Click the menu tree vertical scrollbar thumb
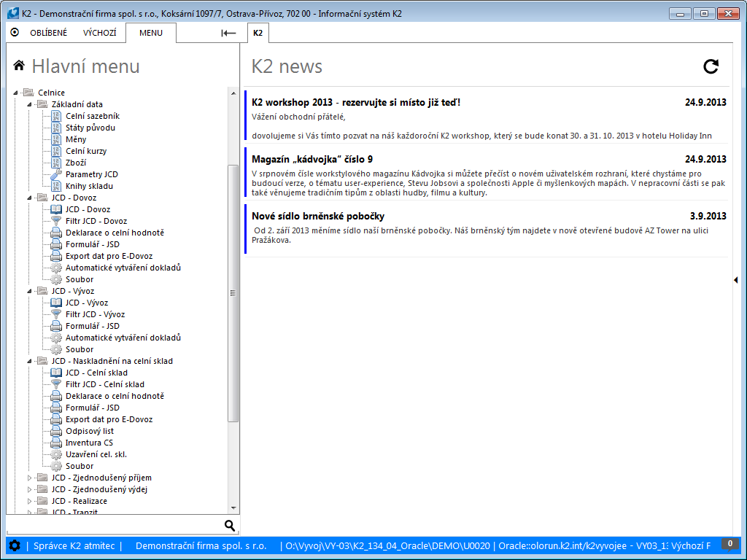 pyautogui.click(x=233, y=293)
